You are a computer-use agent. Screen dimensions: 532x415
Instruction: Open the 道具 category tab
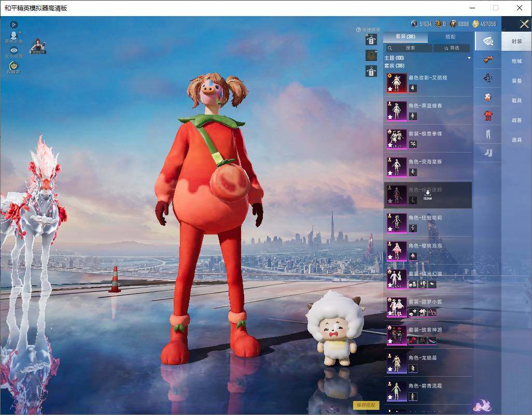[516, 140]
